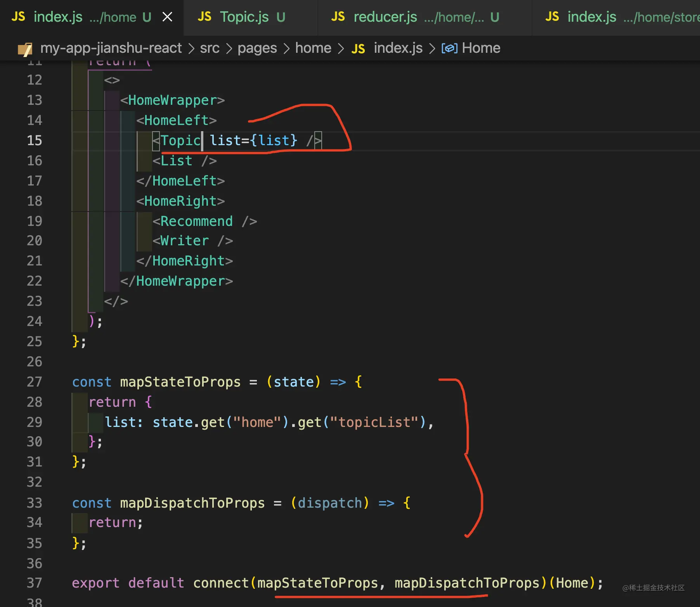Image resolution: width=700 pixels, height=607 pixels.
Task: Click the HomeRight opening tag
Action: tap(180, 201)
